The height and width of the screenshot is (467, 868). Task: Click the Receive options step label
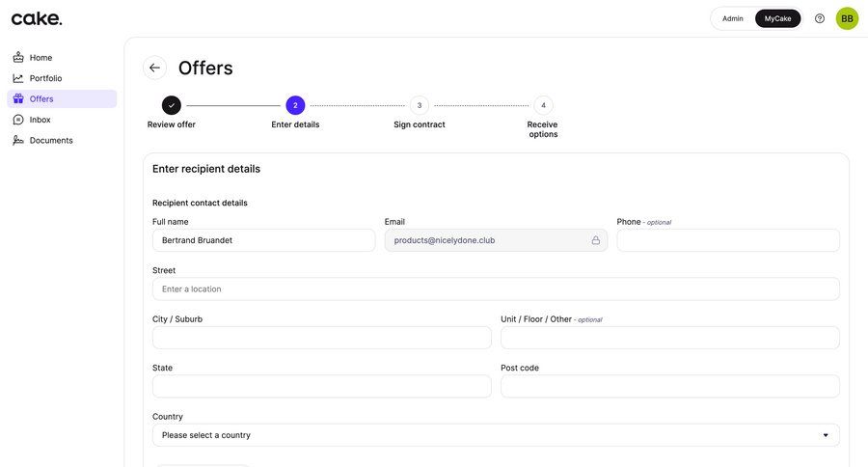tap(543, 129)
